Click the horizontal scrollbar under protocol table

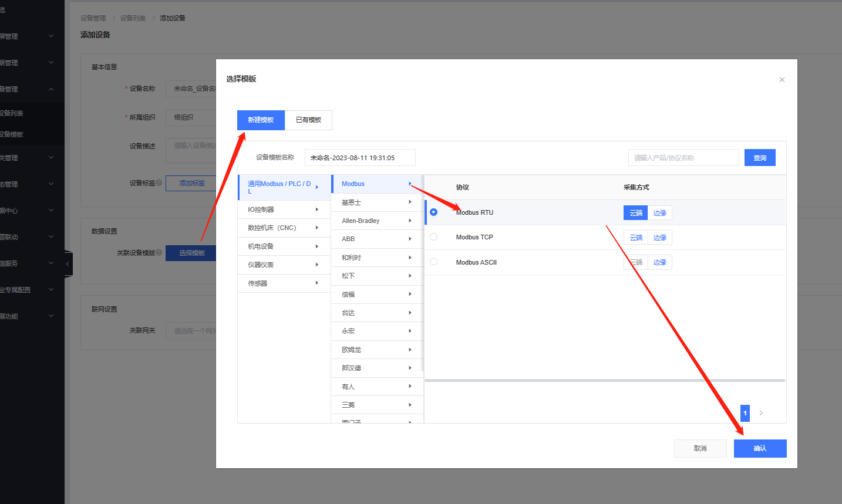click(x=604, y=381)
